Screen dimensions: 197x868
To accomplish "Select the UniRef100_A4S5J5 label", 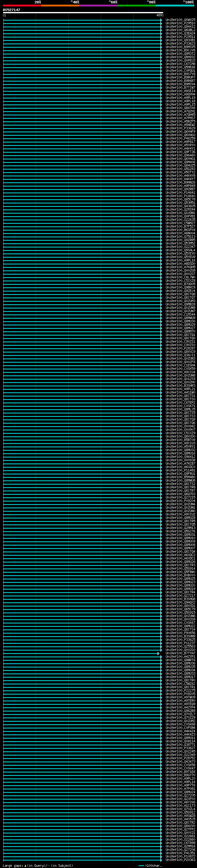I will pyautogui.click(x=180, y=819).
